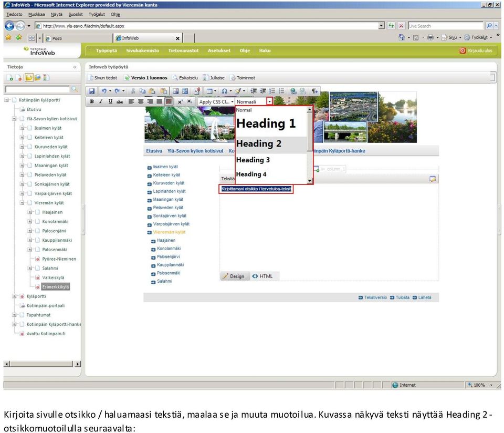Click the Cut scissors icon
The height and width of the screenshot is (433, 504).
[133, 91]
